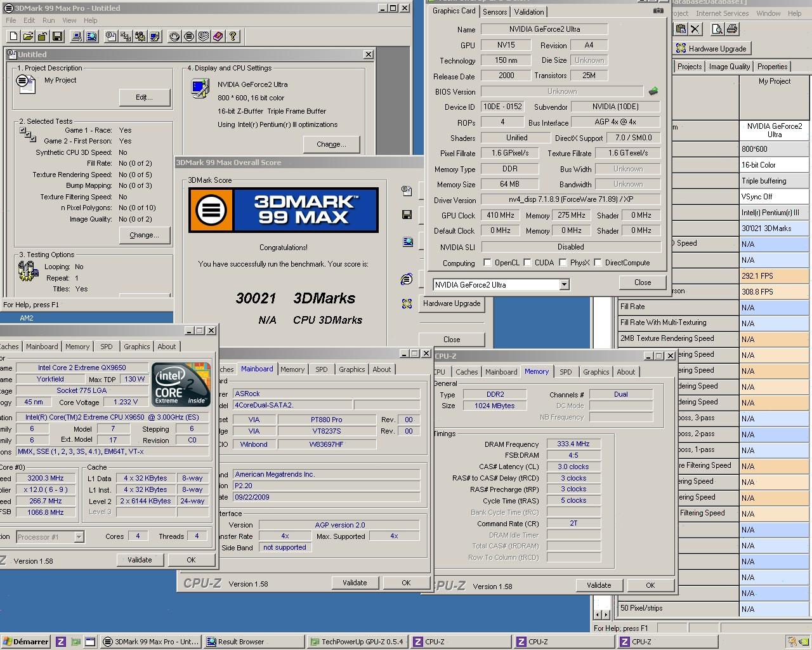812x650 pixels.
Task: Enable the PhysX checkbox in GPU-Z
Action: click(563, 262)
